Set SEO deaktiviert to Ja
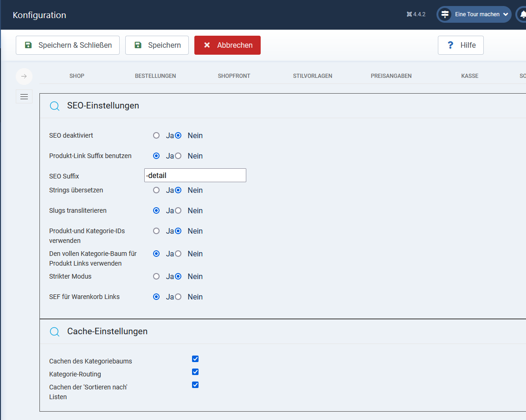Viewport: 526px width, 420px height. [x=156, y=136]
